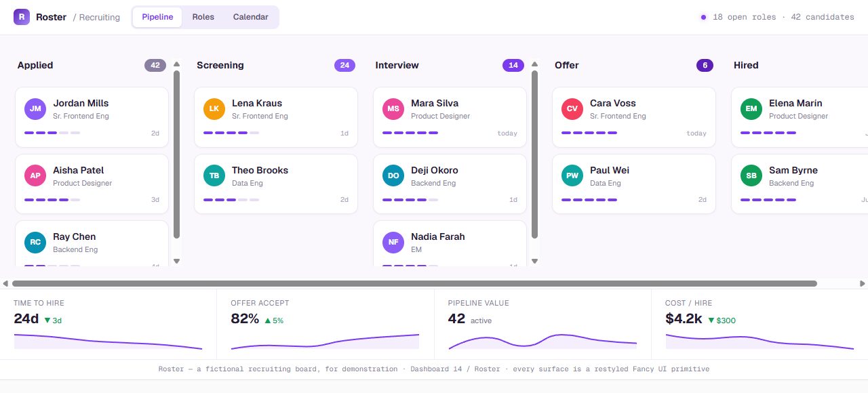Open the Calendar tab
This screenshot has width=868, height=393.
pos(251,17)
